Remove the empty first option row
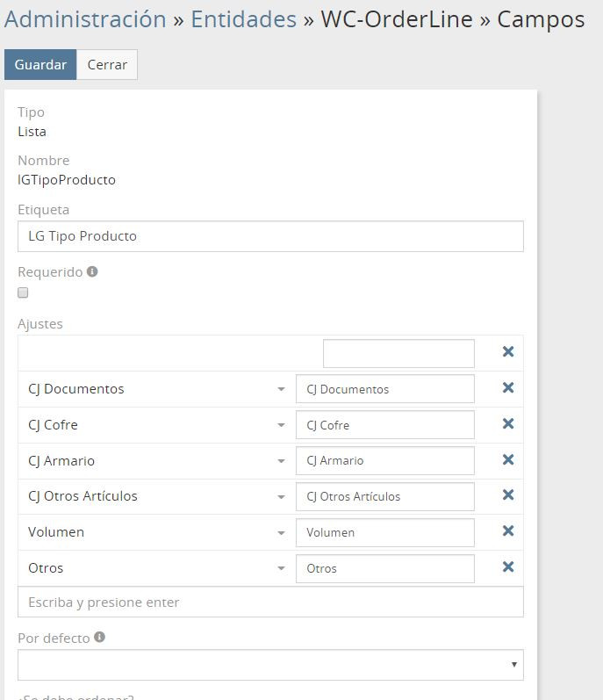Screen dimensions: 603x700 [x=507, y=352]
